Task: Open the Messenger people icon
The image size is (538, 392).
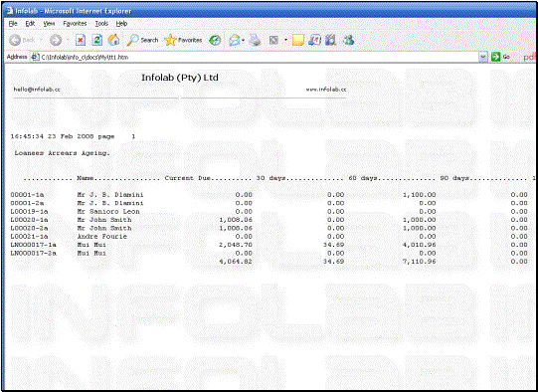Action: pos(348,40)
